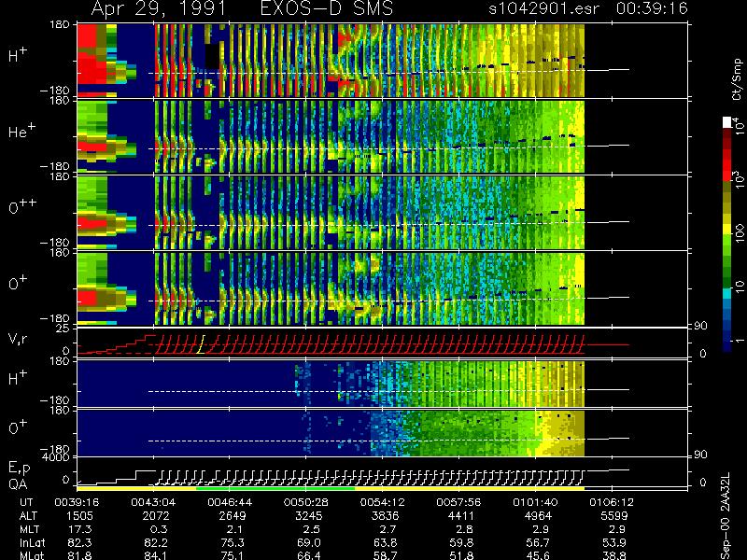Click MLT value '17.3'
This screenshot has height=560, width=747.
80,529
